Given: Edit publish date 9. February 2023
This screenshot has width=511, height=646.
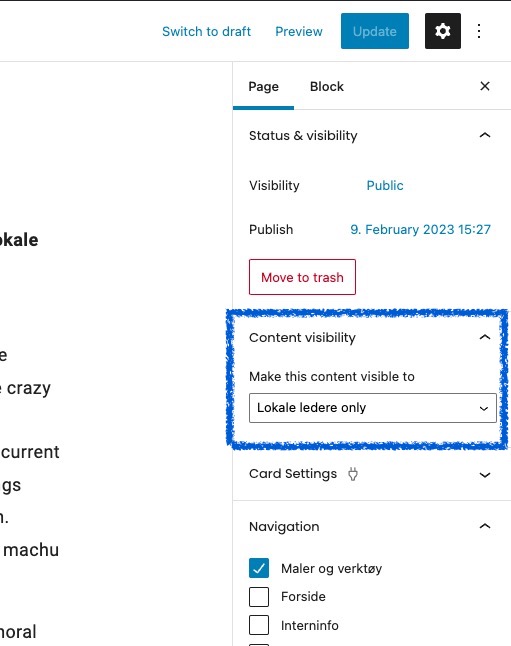Looking at the screenshot, I should click(x=420, y=229).
